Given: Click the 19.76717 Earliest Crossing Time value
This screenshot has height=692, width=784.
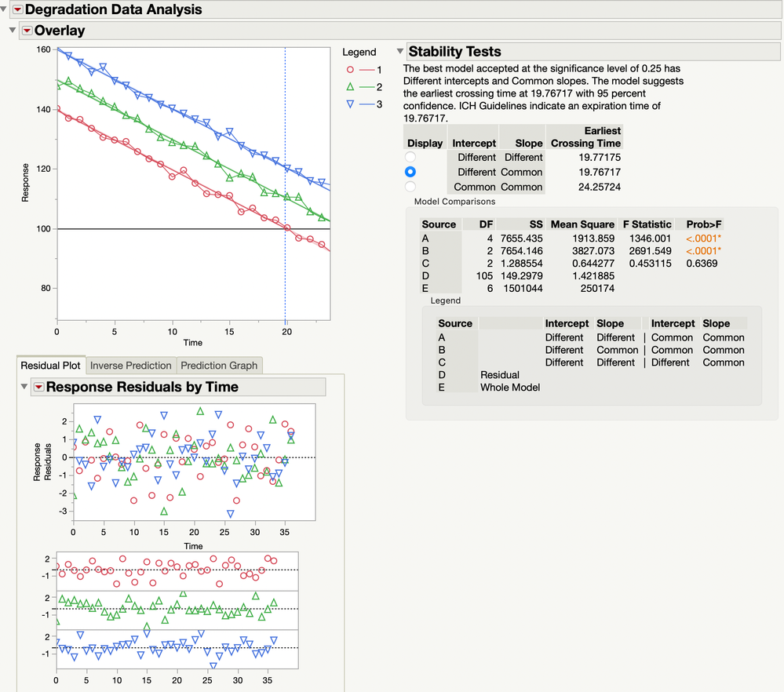Looking at the screenshot, I should 600,172.
